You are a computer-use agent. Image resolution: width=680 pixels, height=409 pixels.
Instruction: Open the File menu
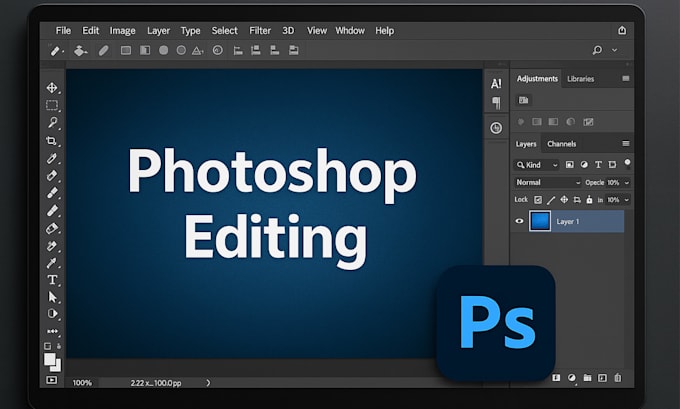click(x=63, y=30)
